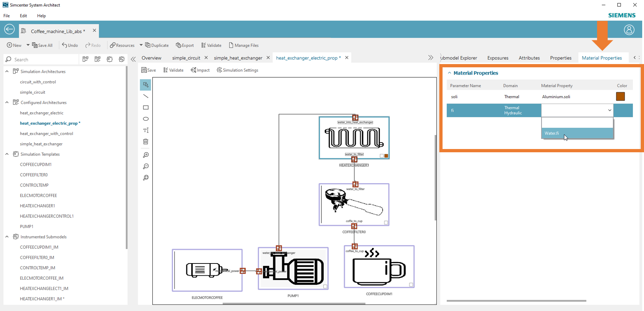Image resolution: width=644 pixels, height=311 pixels.
Task: Open the Help menu
Action: pyautogui.click(x=41, y=16)
